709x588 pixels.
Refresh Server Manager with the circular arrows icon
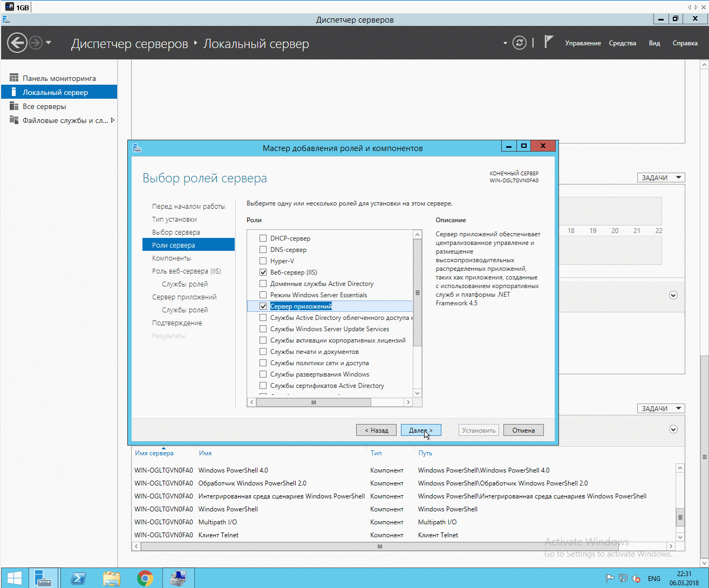[519, 43]
